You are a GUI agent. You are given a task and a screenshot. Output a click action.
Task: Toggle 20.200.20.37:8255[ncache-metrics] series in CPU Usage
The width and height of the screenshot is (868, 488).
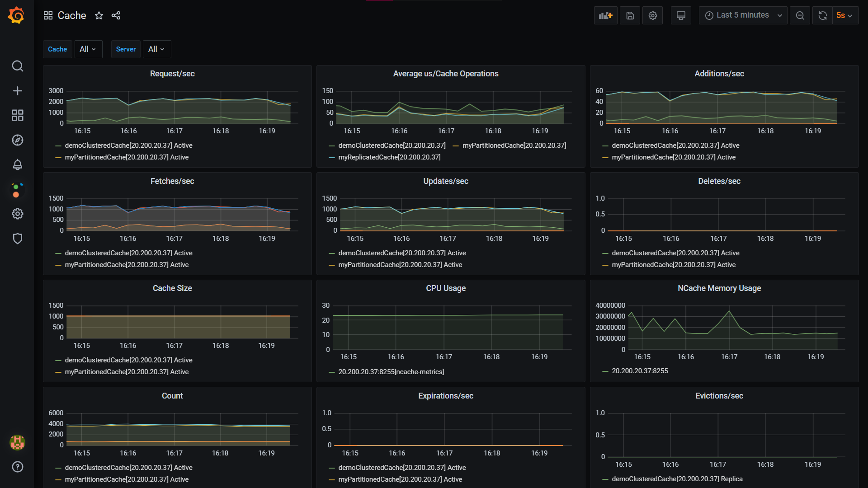[391, 372]
